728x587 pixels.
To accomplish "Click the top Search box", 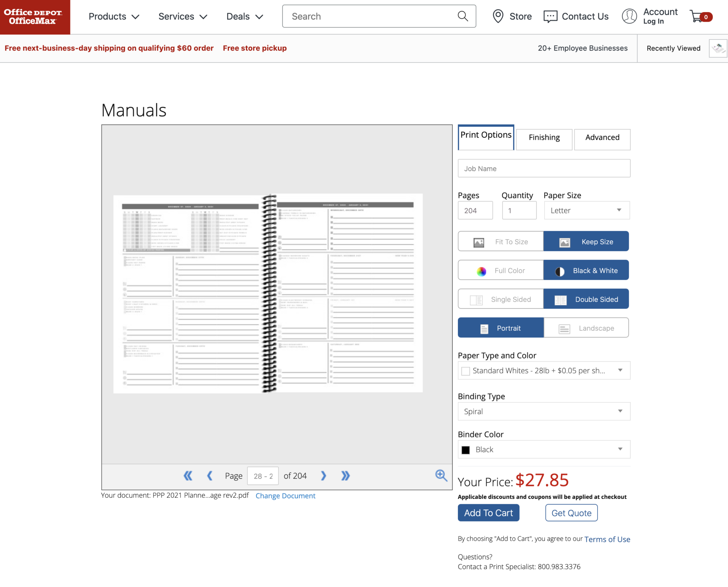I will (x=379, y=16).
